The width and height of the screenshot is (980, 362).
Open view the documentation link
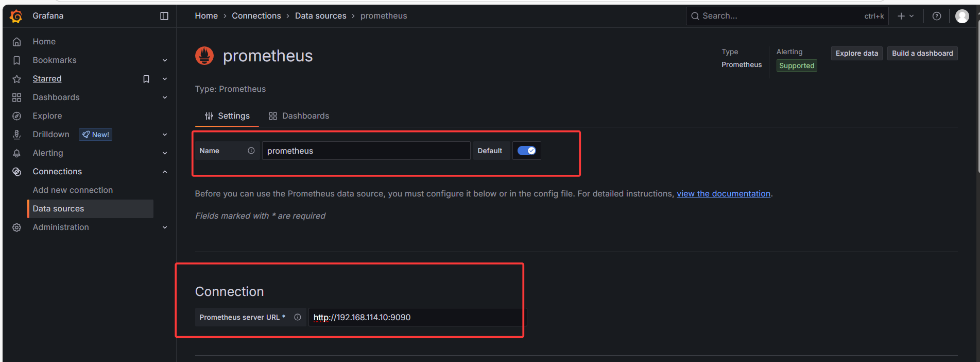click(724, 193)
